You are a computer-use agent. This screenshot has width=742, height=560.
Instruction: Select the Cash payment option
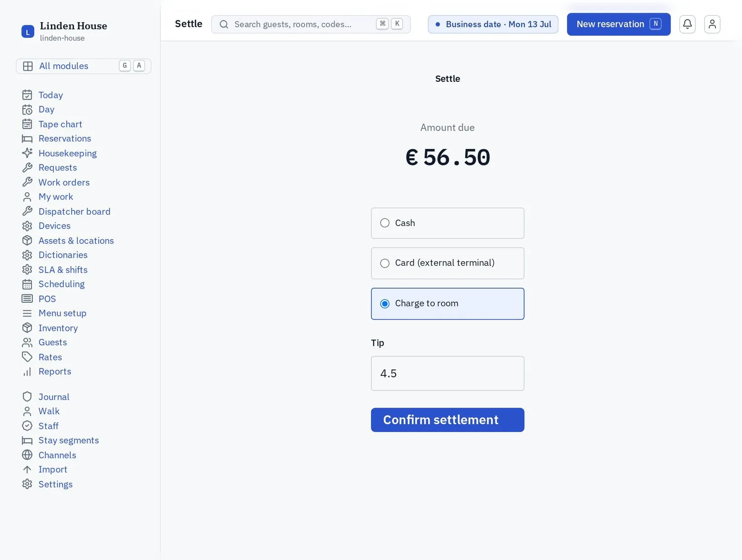447,223
